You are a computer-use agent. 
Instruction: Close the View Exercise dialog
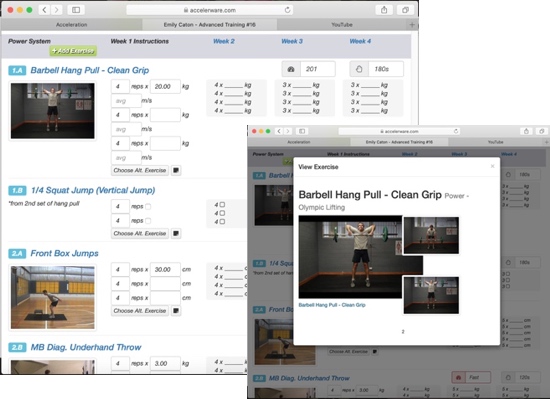click(x=492, y=166)
